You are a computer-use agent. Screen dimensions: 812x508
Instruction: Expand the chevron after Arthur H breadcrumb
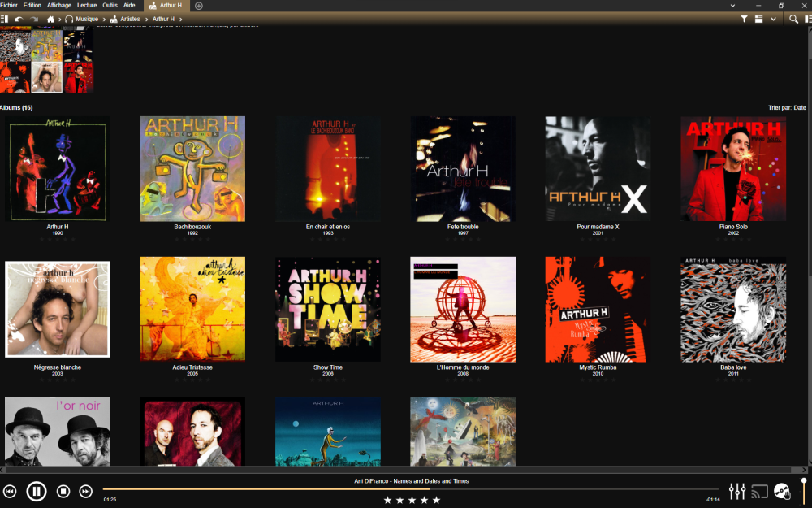[x=180, y=19]
